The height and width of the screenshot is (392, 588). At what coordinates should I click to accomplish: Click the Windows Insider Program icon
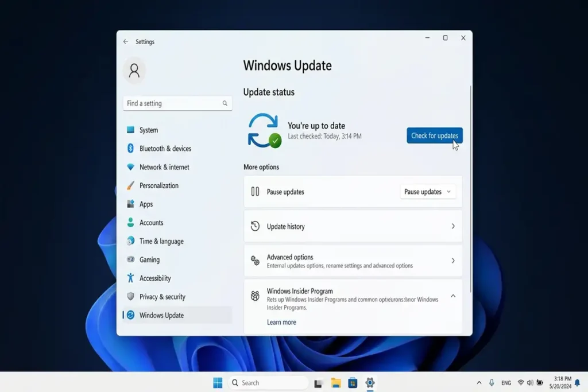pyautogui.click(x=255, y=296)
